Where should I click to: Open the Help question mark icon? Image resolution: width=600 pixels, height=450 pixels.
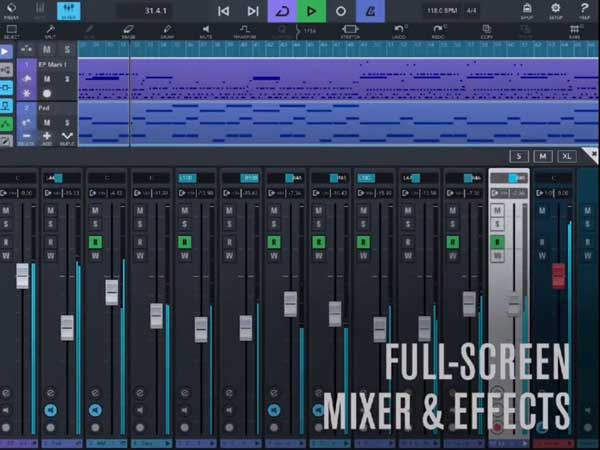[x=584, y=10]
